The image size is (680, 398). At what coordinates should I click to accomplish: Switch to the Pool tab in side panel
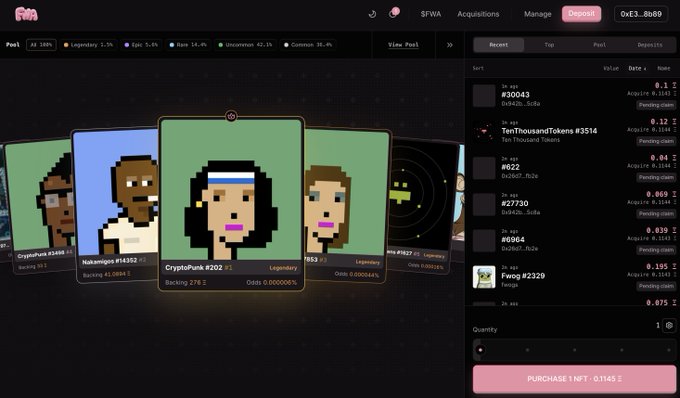pos(599,45)
